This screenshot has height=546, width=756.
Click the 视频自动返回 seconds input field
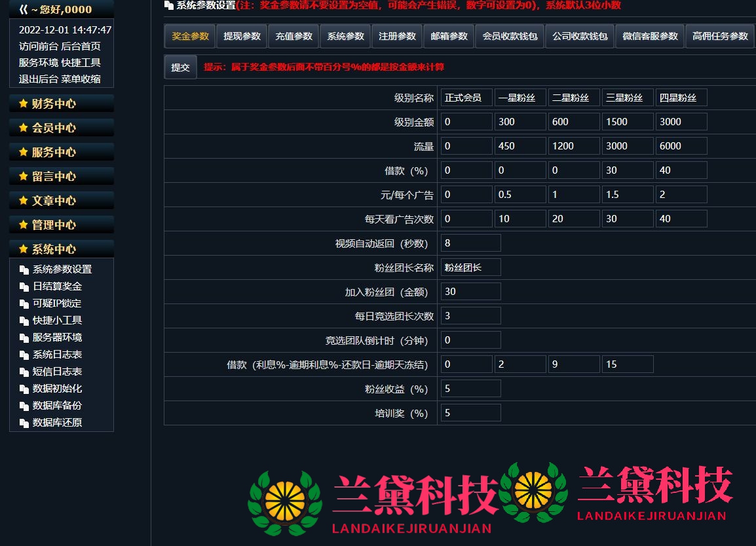tap(470, 243)
